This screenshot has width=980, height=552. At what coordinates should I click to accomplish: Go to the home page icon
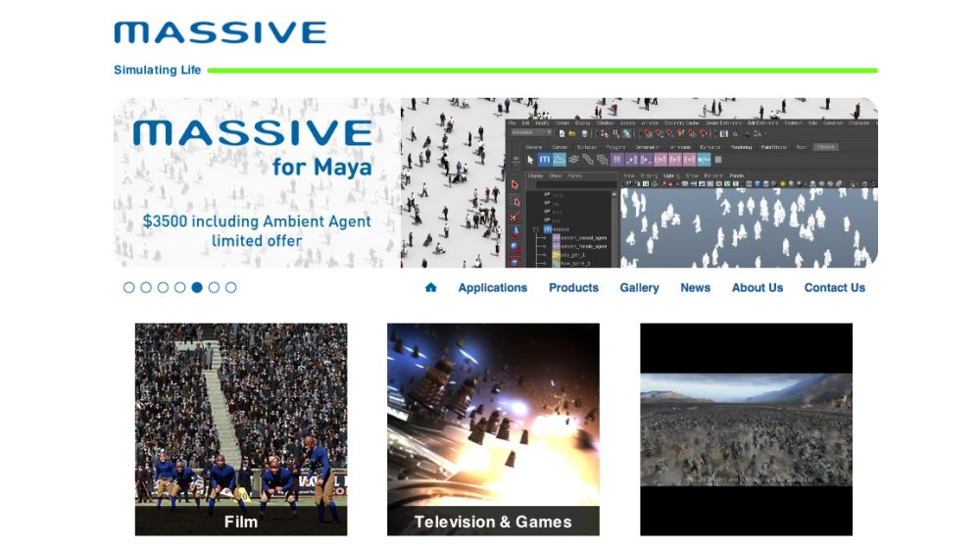[430, 287]
